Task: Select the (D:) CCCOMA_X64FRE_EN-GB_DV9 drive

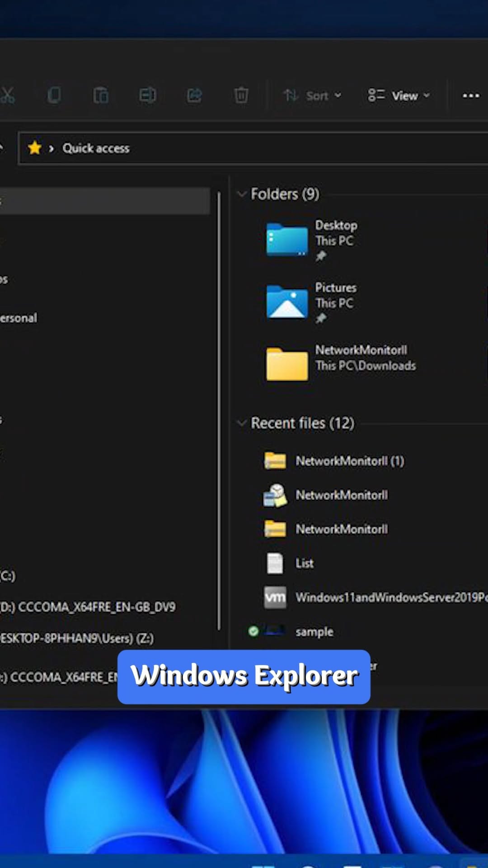Action: point(88,607)
